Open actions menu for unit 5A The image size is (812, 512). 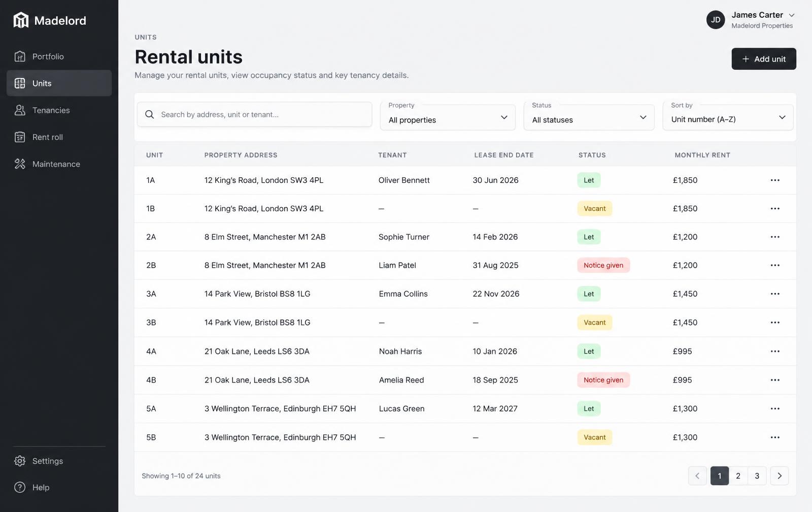[x=775, y=409]
